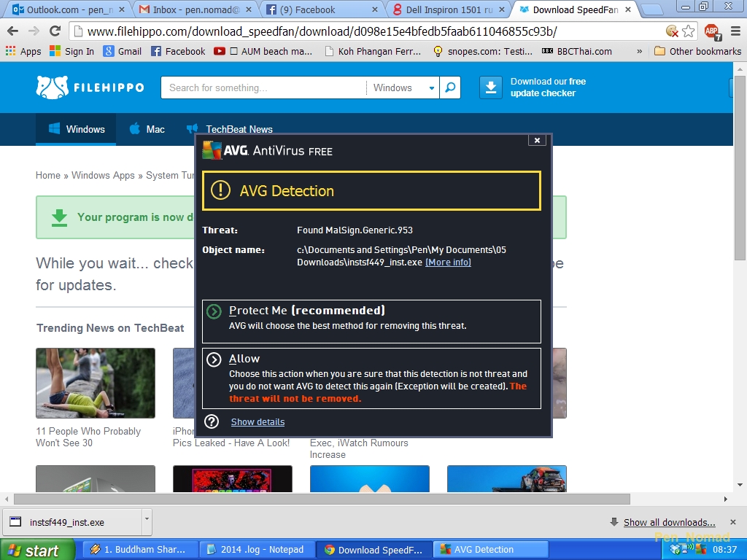Open the rally car news thumbnail
Image resolution: width=747 pixels, height=560 pixels.
[x=507, y=478]
